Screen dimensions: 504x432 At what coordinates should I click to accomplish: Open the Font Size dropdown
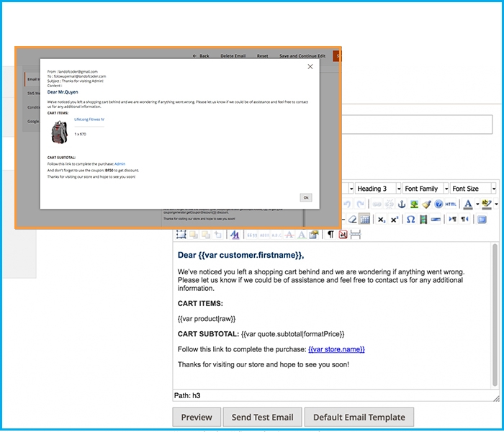[473, 189]
